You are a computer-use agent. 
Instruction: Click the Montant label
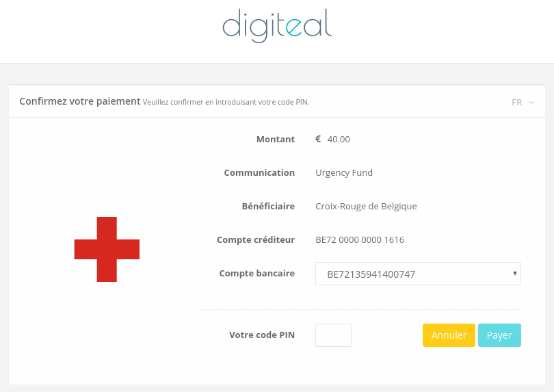point(276,140)
